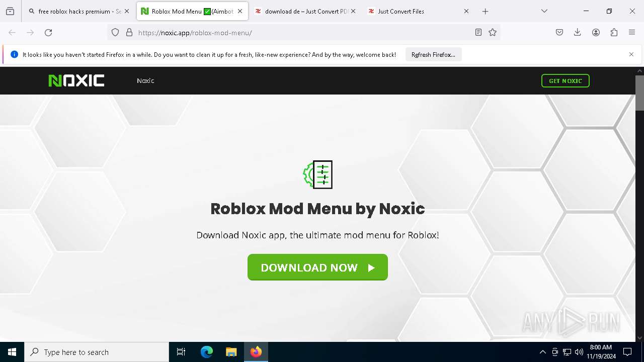Click the mod menu settings illustration
Image resolution: width=644 pixels, height=362 pixels.
point(317,174)
